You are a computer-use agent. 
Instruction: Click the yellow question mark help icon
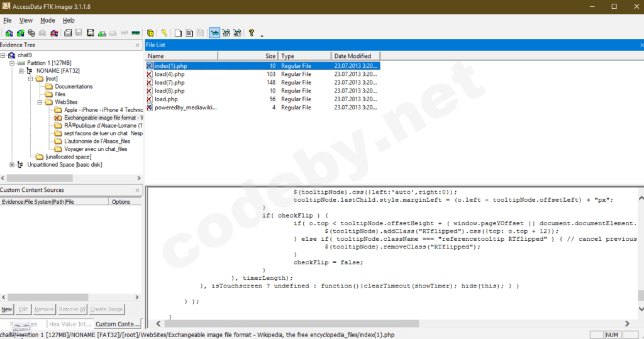click(x=252, y=33)
